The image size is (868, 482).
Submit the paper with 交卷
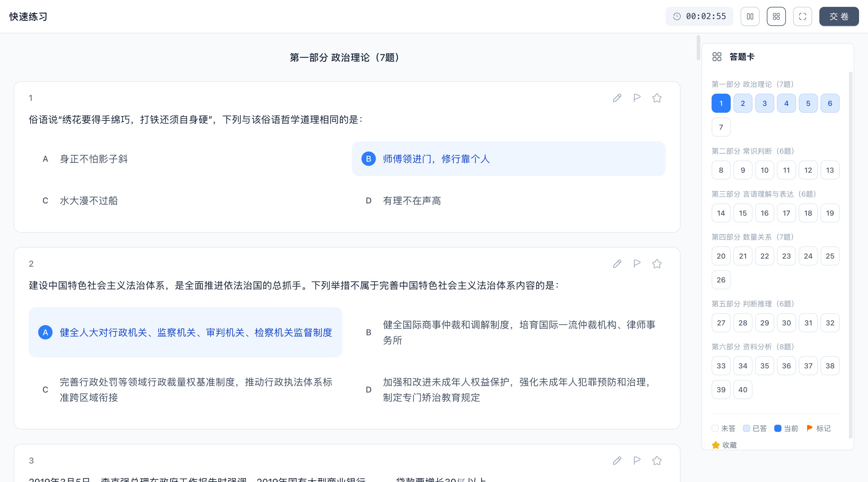tap(839, 16)
